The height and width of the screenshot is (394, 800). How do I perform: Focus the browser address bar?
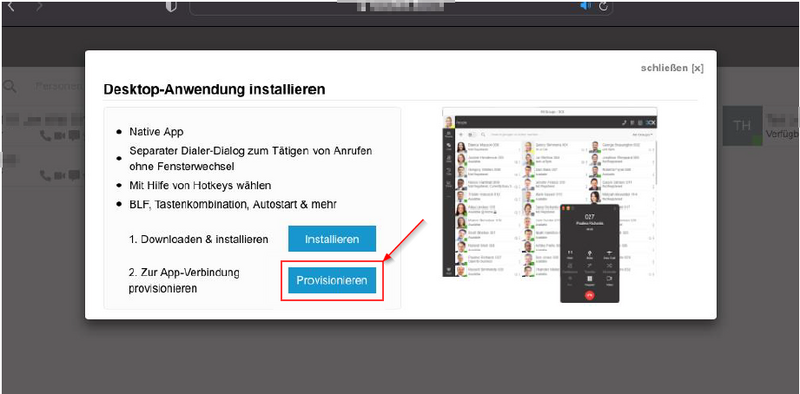point(401,7)
